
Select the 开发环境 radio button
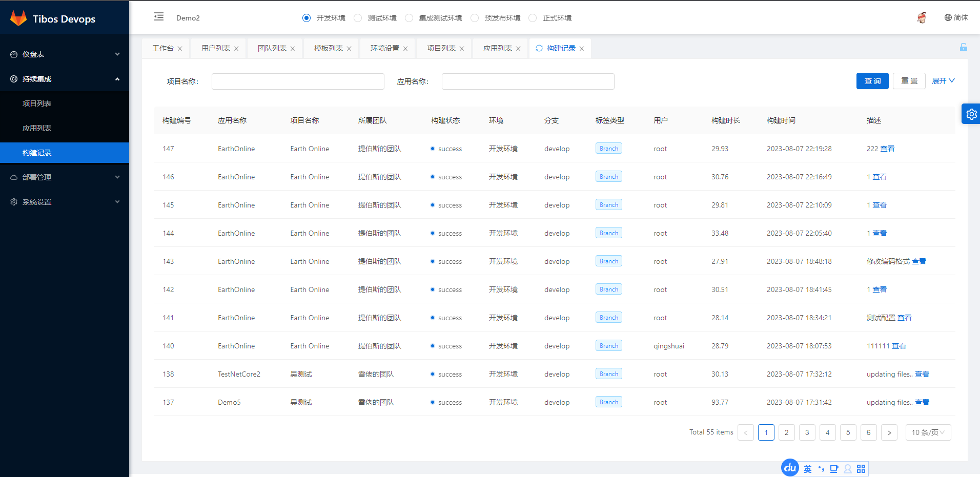[307, 18]
